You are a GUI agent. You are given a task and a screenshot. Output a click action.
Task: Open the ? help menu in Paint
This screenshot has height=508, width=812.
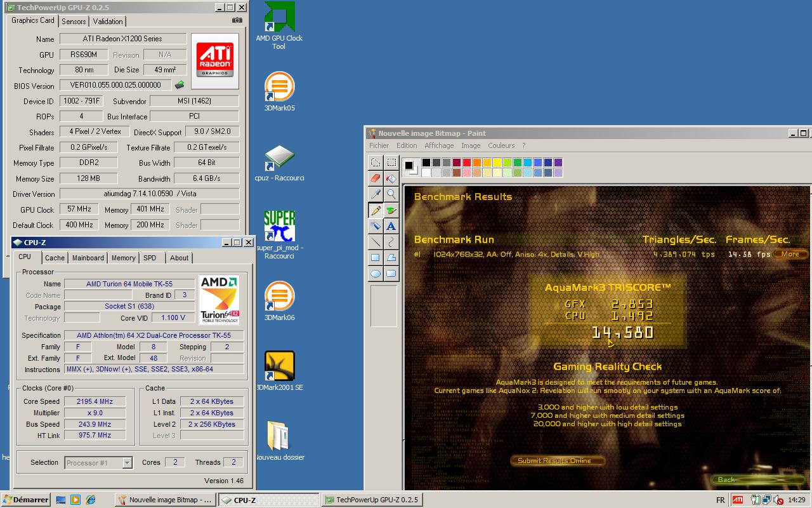523,145
